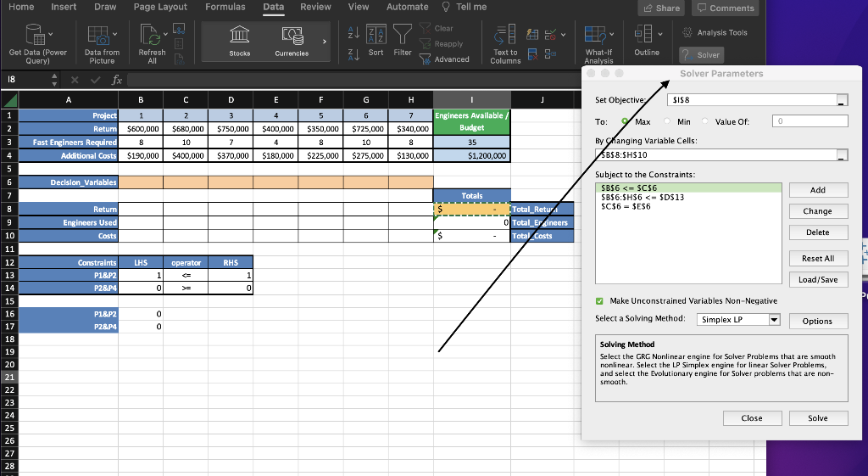The image size is (868, 476).
Task: Click Change constraint button
Action: (818, 211)
